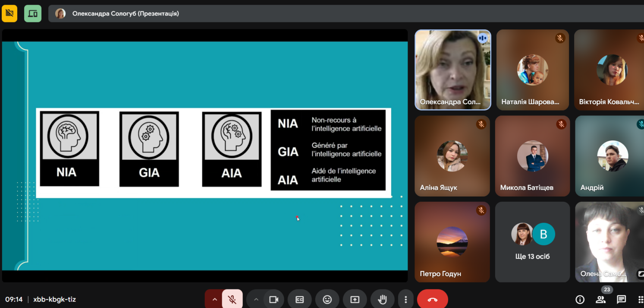Viewport: 644px width, 308px height.
Task: Click Петро Годун participant tile
Action: [x=452, y=242]
